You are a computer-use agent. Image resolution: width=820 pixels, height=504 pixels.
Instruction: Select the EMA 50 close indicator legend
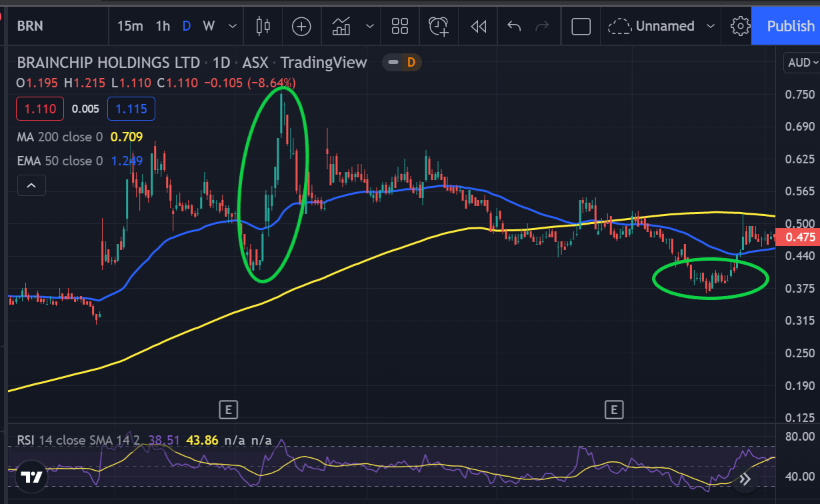60,161
